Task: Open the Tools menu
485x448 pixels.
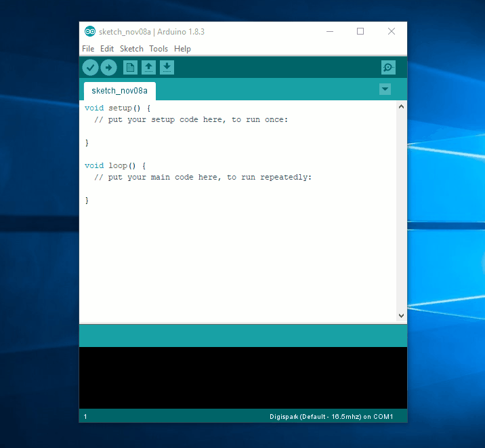Action: [159, 49]
